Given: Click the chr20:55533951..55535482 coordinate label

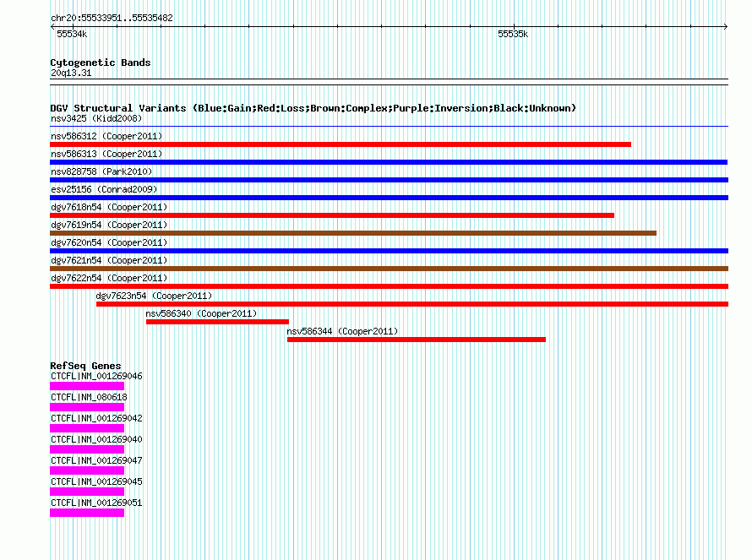Looking at the screenshot, I should (112, 18).
